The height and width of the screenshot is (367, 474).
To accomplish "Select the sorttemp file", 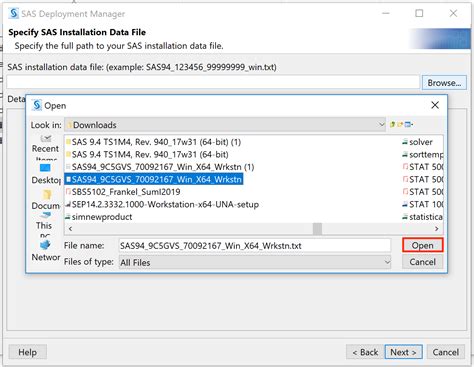I will (423, 154).
